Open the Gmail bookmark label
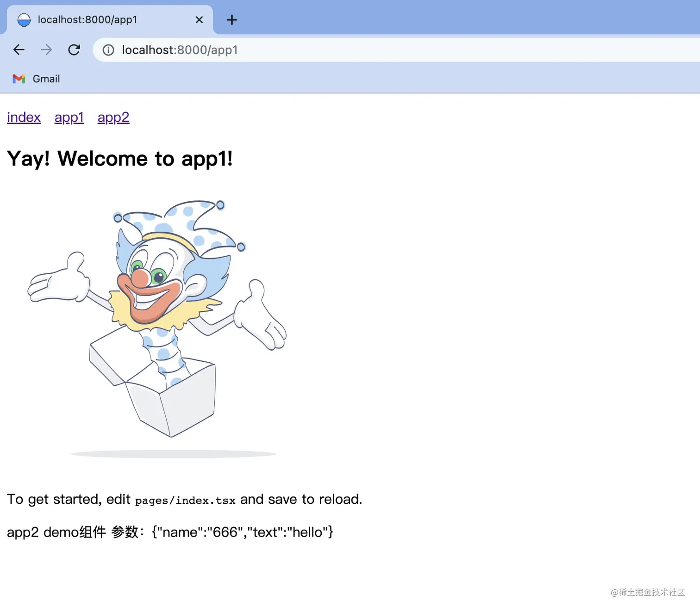This screenshot has height=612, width=700. click(x=46, y=79)
